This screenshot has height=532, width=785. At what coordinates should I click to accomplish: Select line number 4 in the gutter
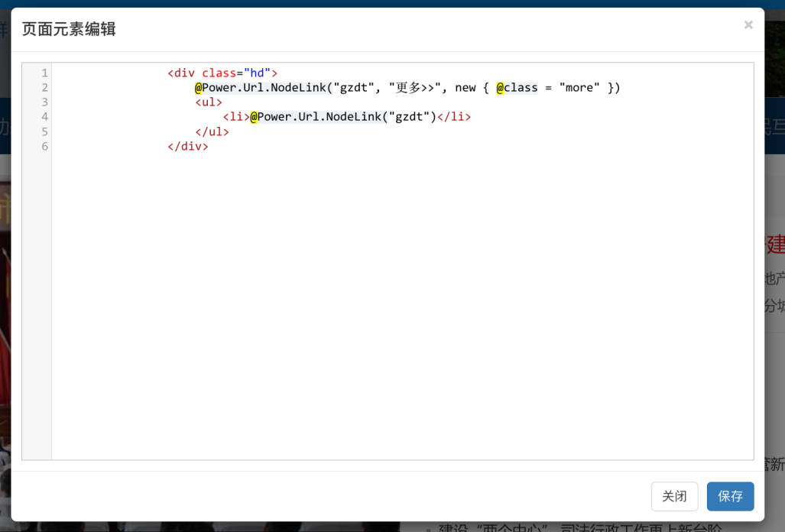[44, 117]
